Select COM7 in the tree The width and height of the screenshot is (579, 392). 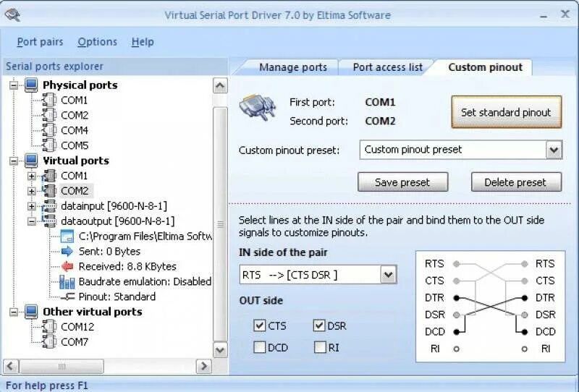point(75,342)
